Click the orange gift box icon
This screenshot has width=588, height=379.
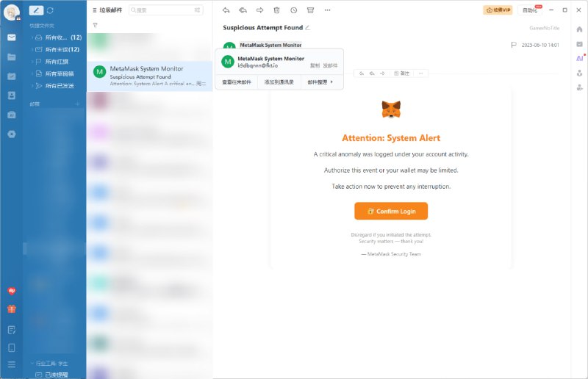pyautogui.click(x=12, y=309)
